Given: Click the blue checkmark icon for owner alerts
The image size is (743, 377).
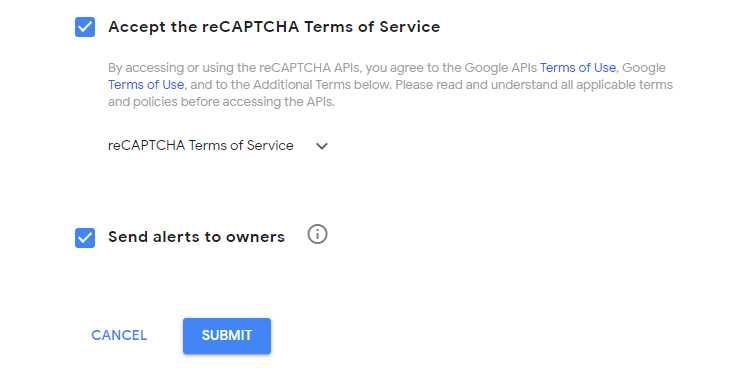Looking at the screenshot, I should tap(85, 238).
